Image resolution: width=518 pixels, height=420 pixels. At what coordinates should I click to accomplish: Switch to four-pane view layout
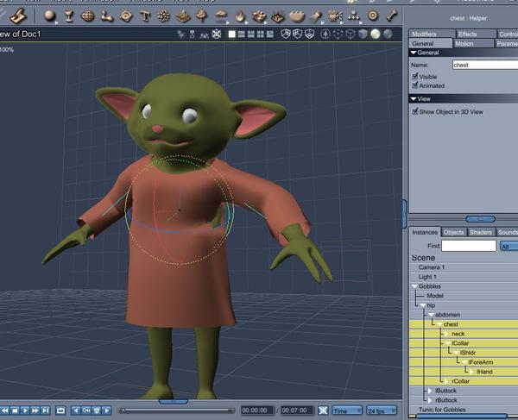point(261,34)
